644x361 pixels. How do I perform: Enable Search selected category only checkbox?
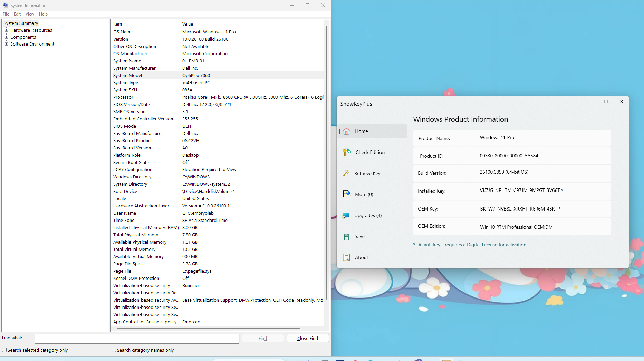pyautogui.click(x=4, y=350)
